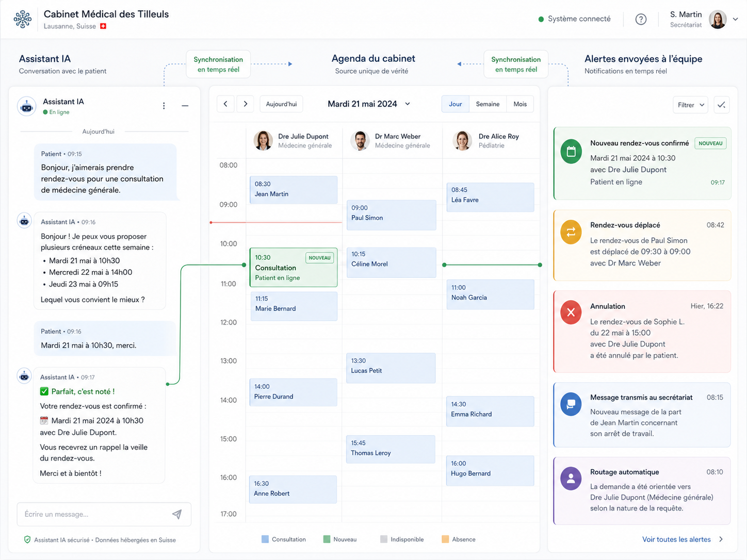Open Thomas Leroy 15:45 appointment
This screenshot has width=747, height=560.
coord(391,449)
